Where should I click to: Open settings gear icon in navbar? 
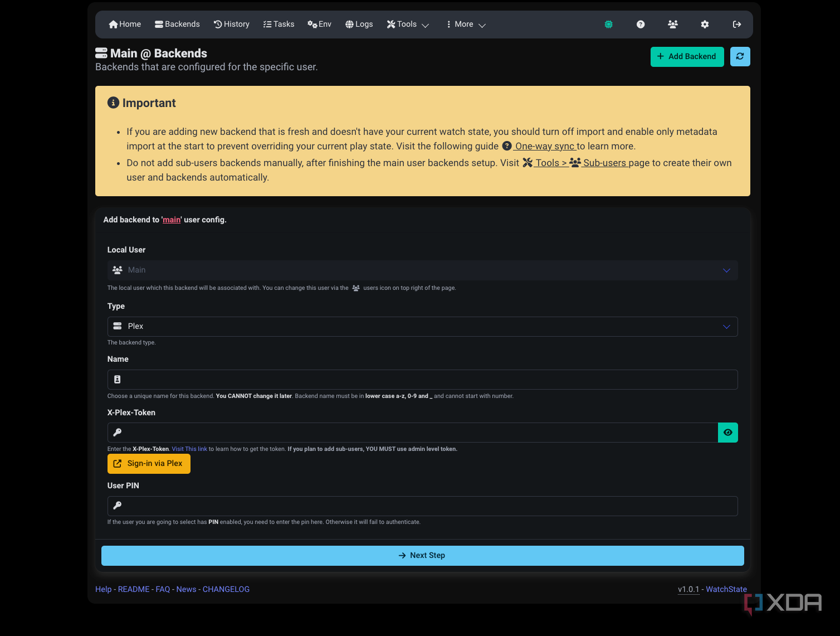(x=705, y=25)
